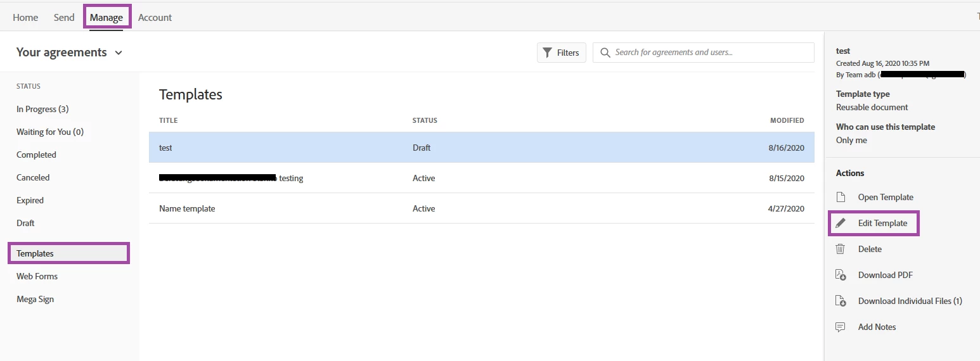This screenshot has width=980, height=361.
Task: Focus the search agreements and users field
Action: 704,53
